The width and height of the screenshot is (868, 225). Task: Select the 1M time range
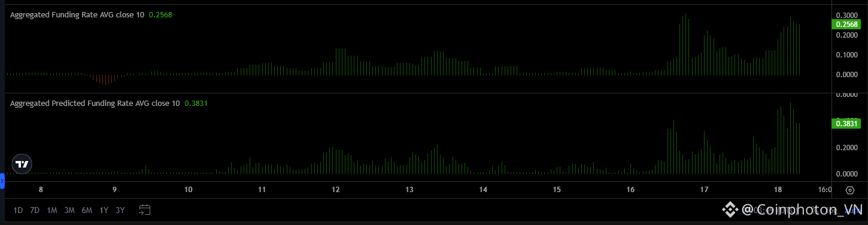click(x=52, y=210)
